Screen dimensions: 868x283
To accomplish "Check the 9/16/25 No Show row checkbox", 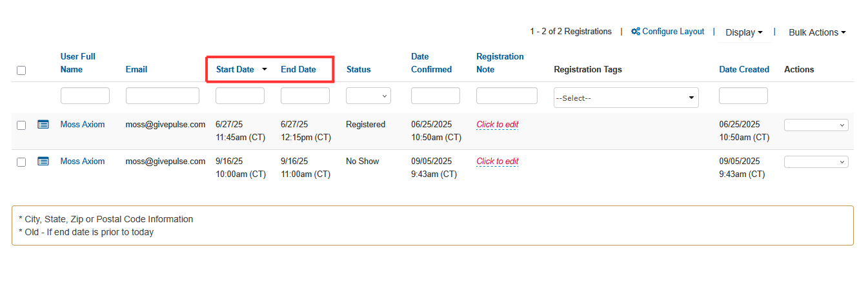I will coord(21,162).
